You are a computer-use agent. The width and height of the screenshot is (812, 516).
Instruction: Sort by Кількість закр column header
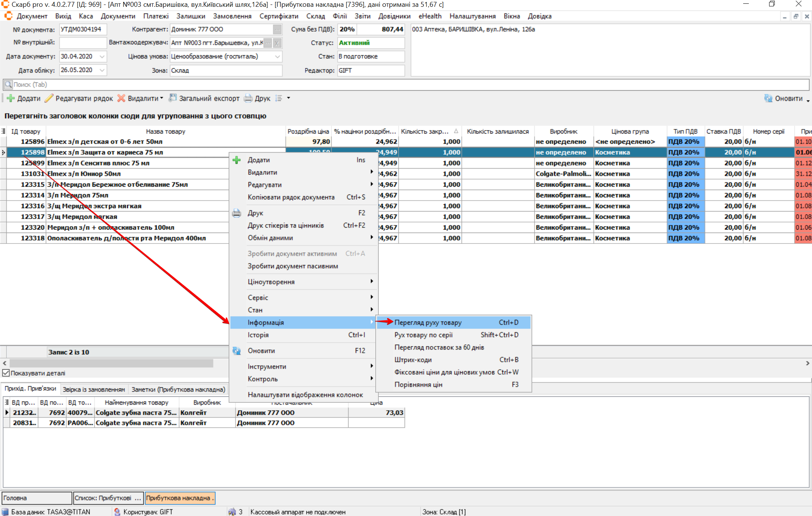point(425,131)
